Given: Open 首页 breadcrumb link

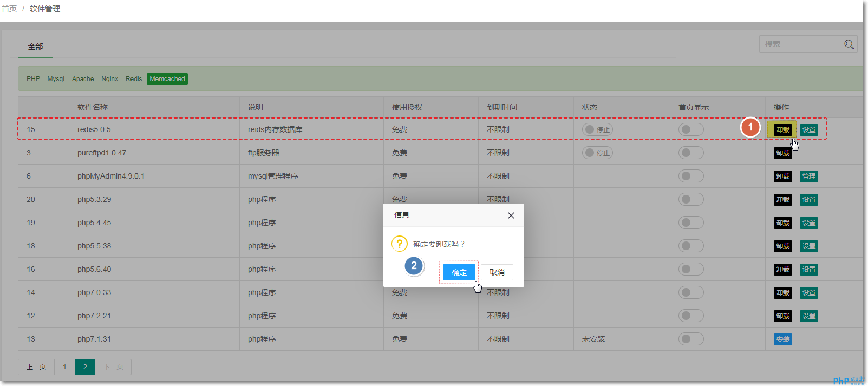Looking at the screenshot, I should tap(9, 9).
